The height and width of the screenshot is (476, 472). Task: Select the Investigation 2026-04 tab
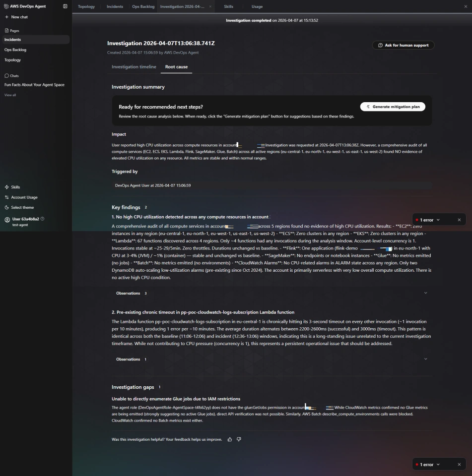pos(182,6)
